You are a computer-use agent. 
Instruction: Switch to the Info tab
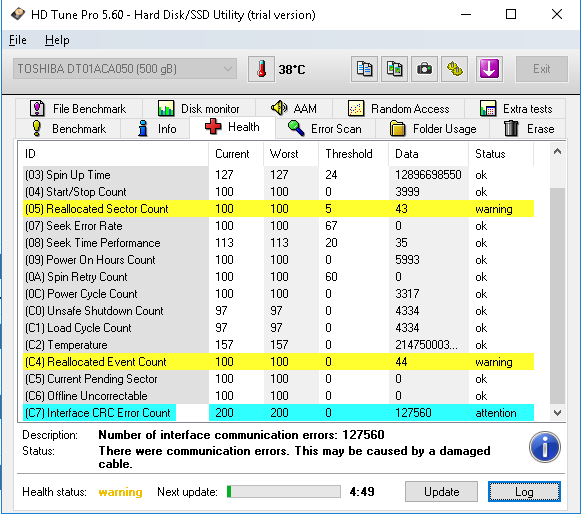pyautogui.click(x=156, y=129)
